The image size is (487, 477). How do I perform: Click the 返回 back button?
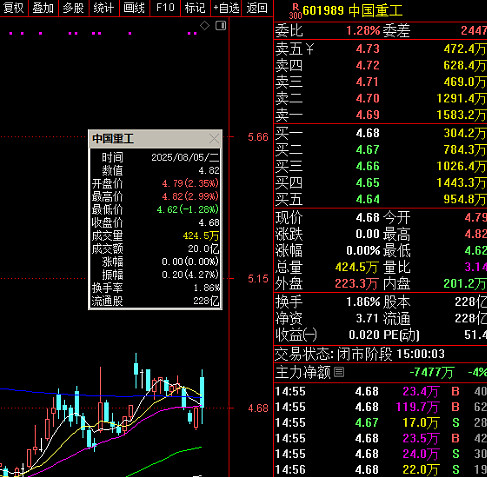[x=257, y=8]
